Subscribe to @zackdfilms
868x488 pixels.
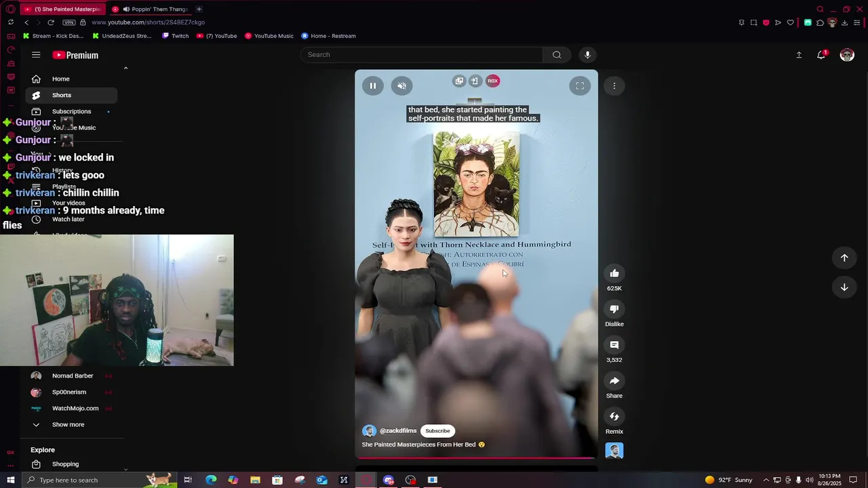pyautogui.click(x=437, y=431)
